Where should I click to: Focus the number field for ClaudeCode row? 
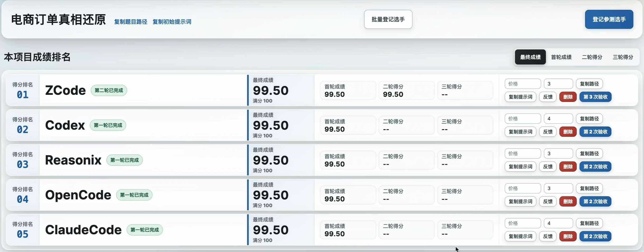click(x=558, y=223)
